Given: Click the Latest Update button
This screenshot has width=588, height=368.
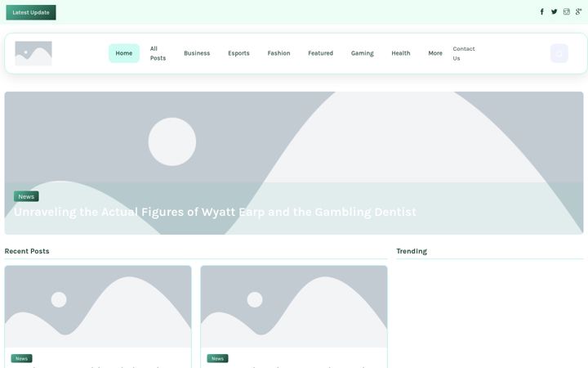Looking at the screenshot, I should click(x=31, y=12).
